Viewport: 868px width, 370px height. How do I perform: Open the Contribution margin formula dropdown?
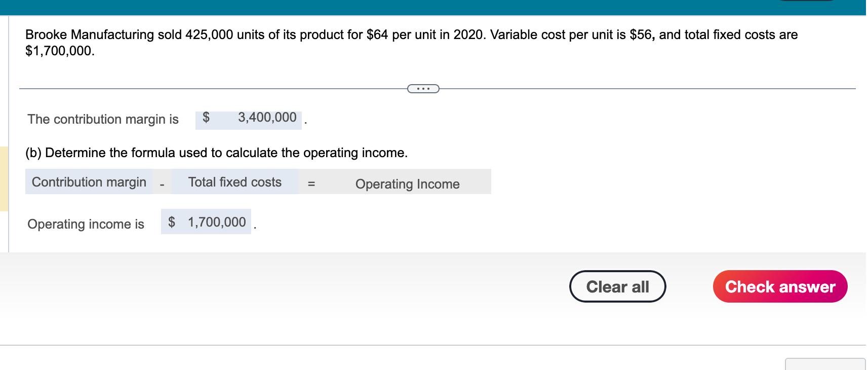pos(89,182)
